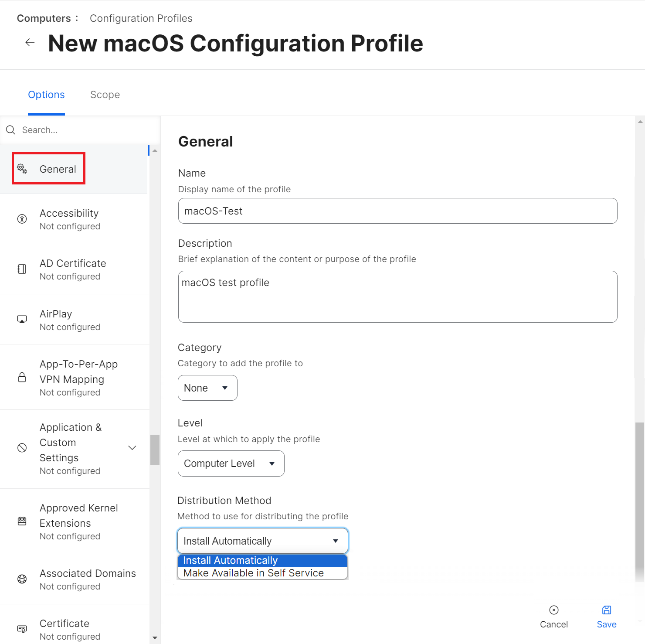
Task: Click the App-To-Per-App VPN Mapping lock icon
Action: tap(22, 377)
